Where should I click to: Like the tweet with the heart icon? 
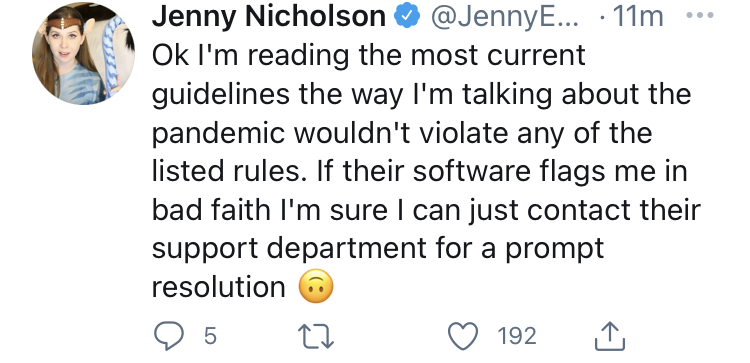click(x=463, y=336)
